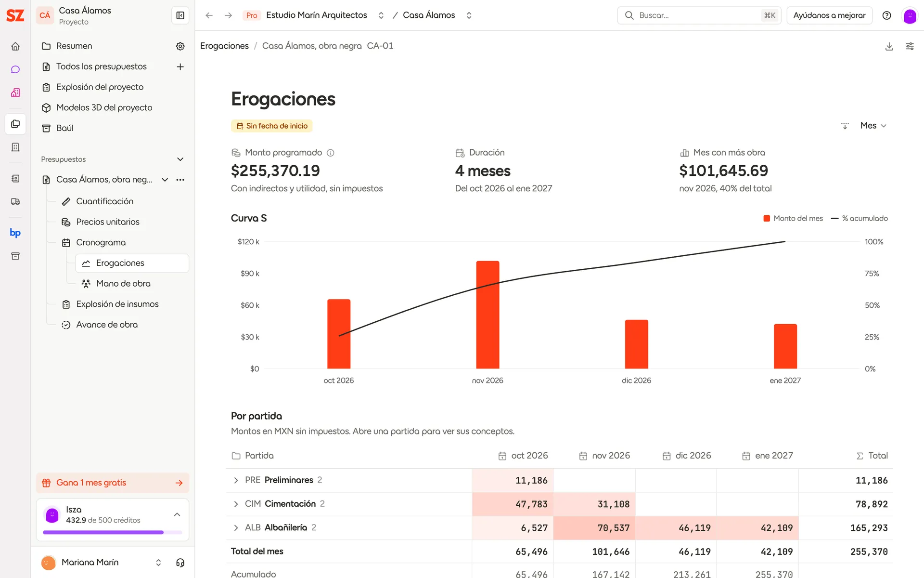Collapse Casa Álamos, obra negra tree
Image resolution: width=924 pixels, height=578 pixels.
pos(165,180)
